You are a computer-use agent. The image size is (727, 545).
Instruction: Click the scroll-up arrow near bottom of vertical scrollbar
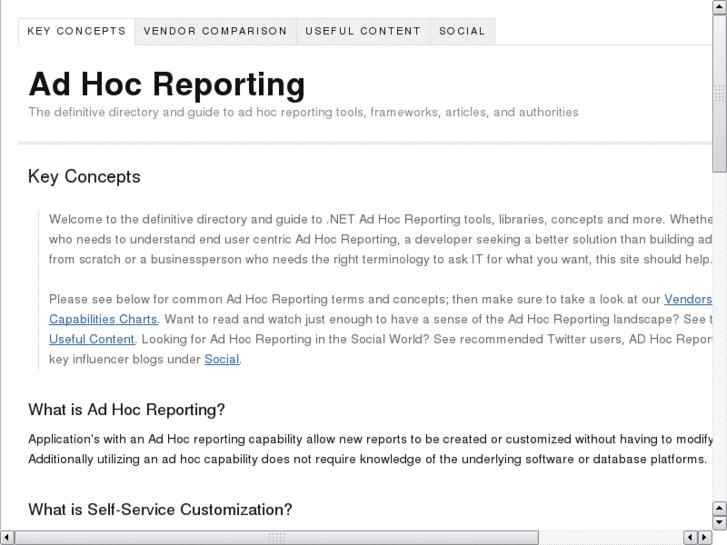pyautogui.click(x=719, y=506)
